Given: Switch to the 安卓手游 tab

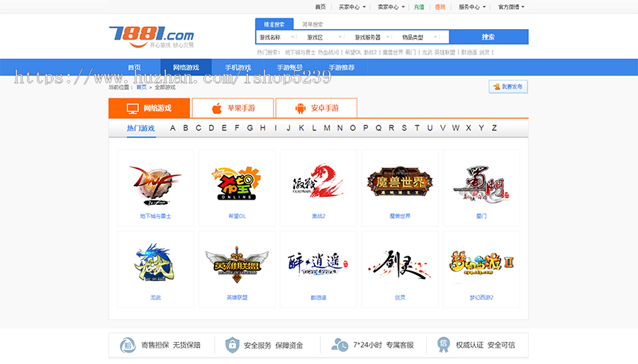Looking at the screenshot, I should [x=317, y=108].
